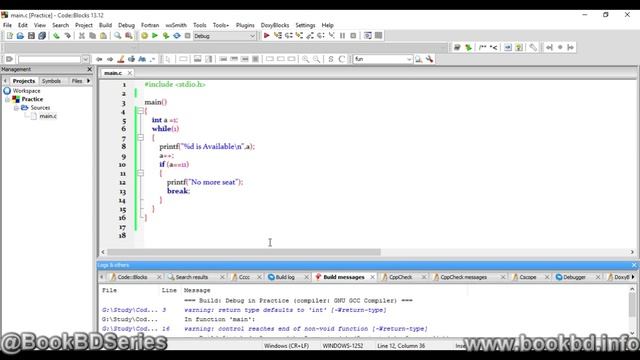The width and height of the screenshot is (640, 360).
Task: Open the DoxyBlocks menu
Action: (x=275, y=25)
